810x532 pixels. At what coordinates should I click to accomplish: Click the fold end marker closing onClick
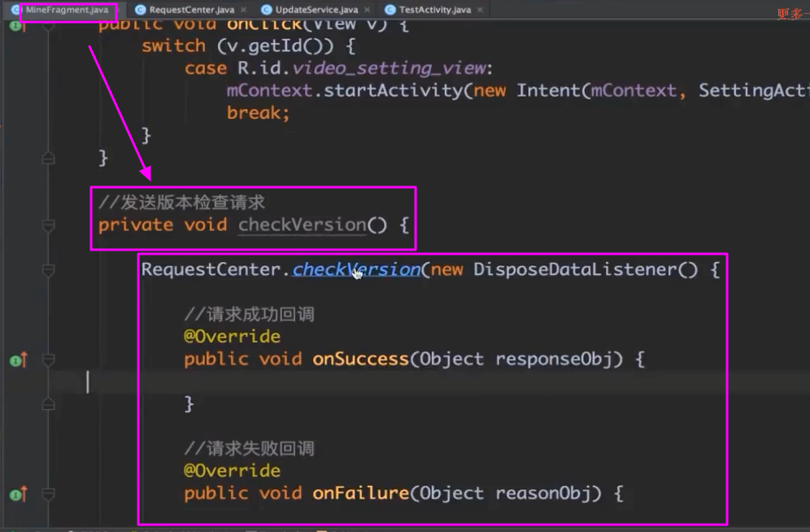[x=49, y=158]
